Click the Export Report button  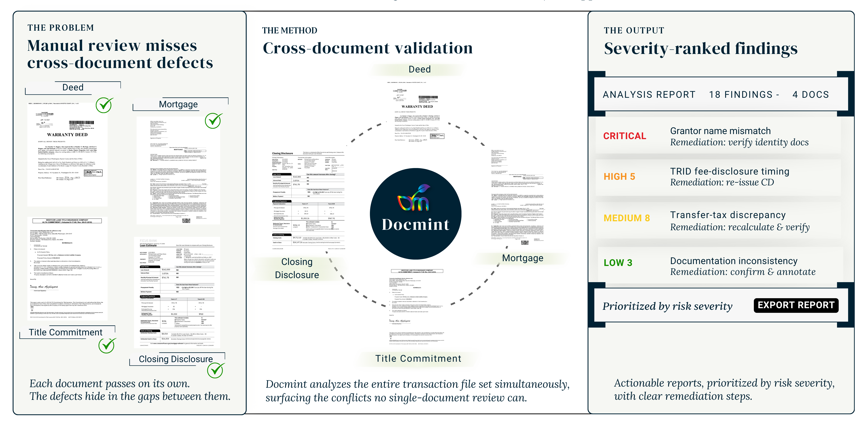[x=796, y=305]
